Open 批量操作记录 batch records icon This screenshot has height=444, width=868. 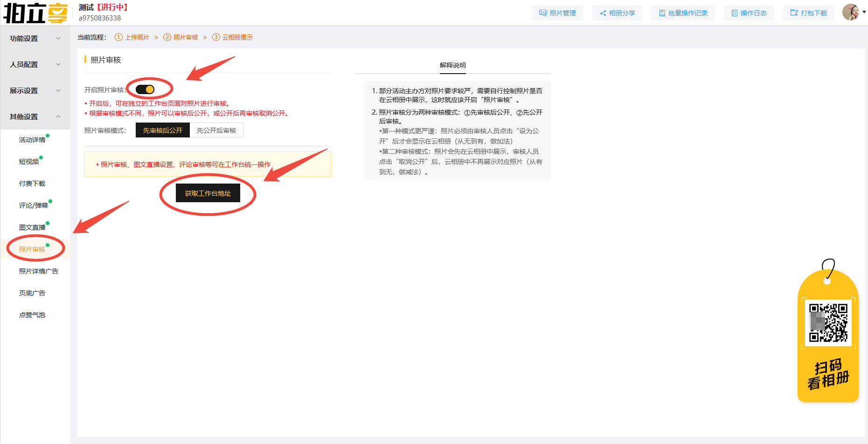662,13
